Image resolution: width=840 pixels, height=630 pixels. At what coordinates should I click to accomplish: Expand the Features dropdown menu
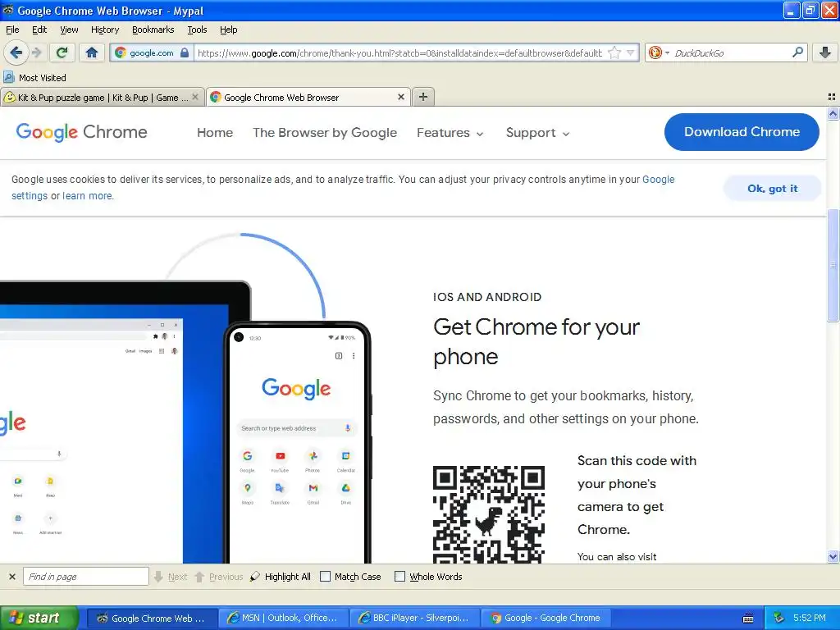coord(450,133)
